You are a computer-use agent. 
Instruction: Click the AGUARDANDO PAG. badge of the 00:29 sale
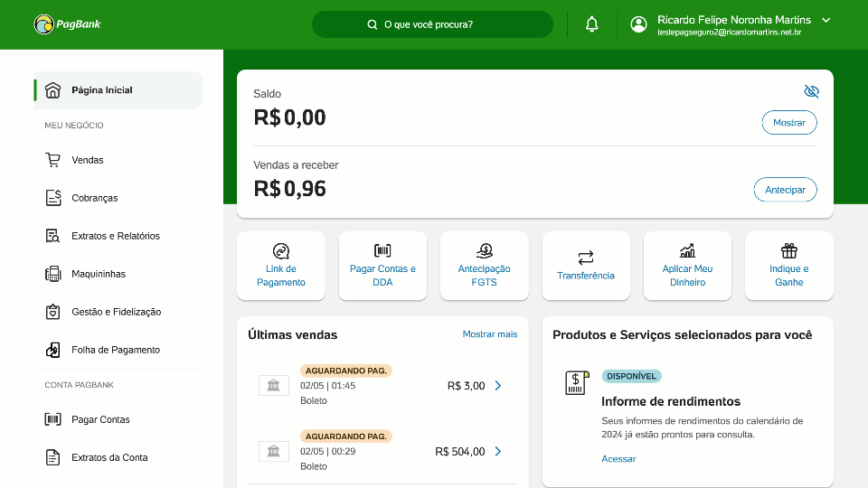(x=346, y=436)
